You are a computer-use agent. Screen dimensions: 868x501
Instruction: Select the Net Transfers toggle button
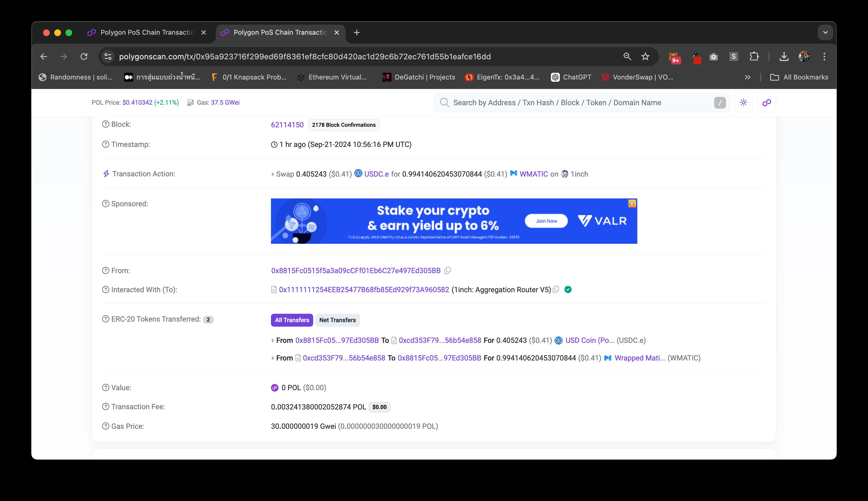338,320
